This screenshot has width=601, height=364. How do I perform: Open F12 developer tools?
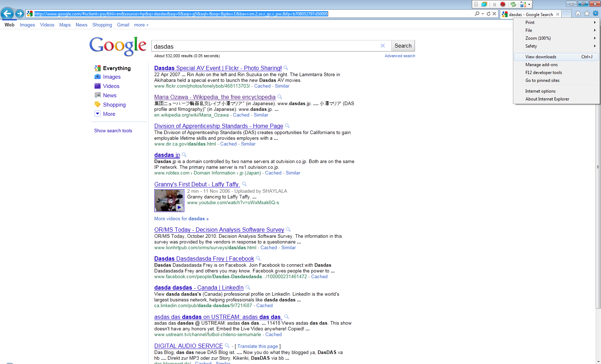[x=556, y=73]
